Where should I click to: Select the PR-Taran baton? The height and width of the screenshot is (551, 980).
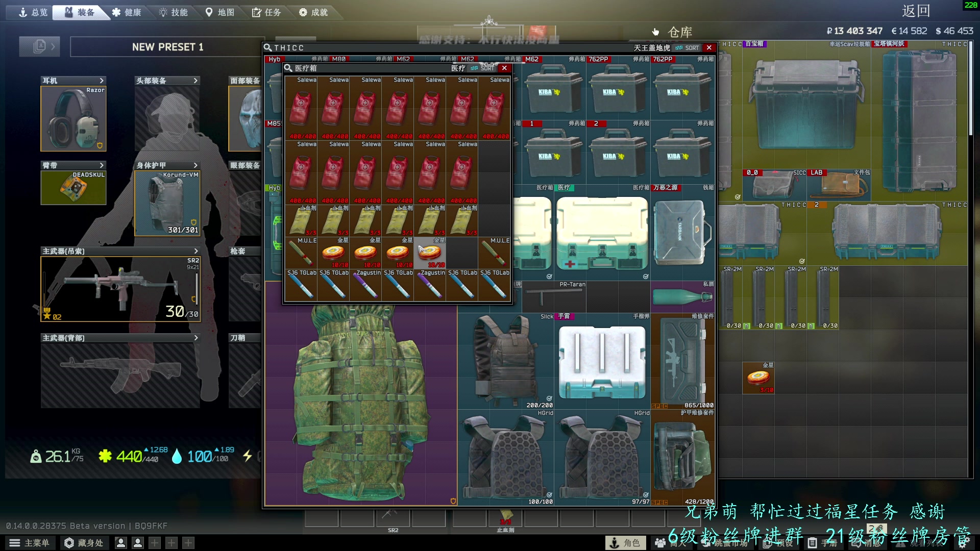coord(554,296)
